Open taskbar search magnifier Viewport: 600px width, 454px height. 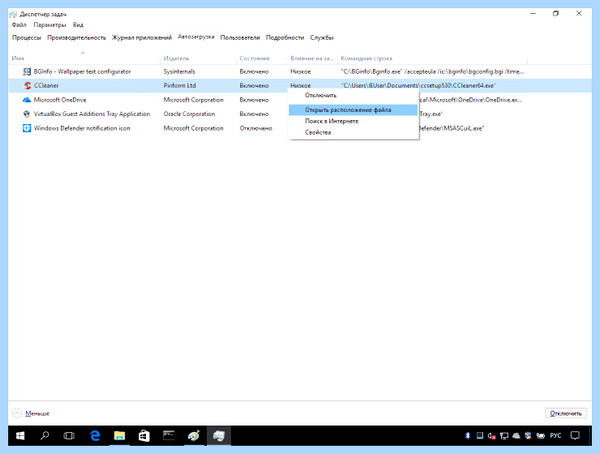point(45,436)
